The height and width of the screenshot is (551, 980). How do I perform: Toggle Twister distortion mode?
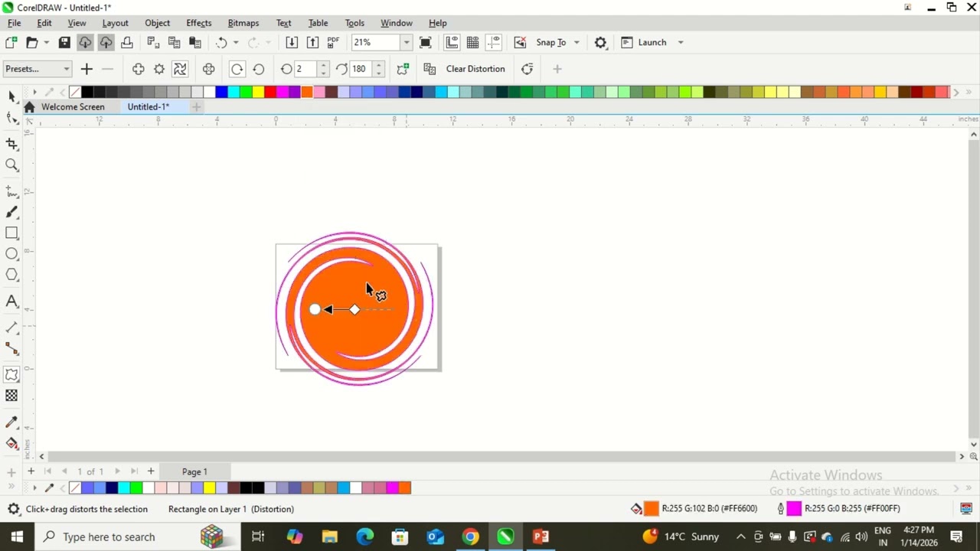coord(180,69)
